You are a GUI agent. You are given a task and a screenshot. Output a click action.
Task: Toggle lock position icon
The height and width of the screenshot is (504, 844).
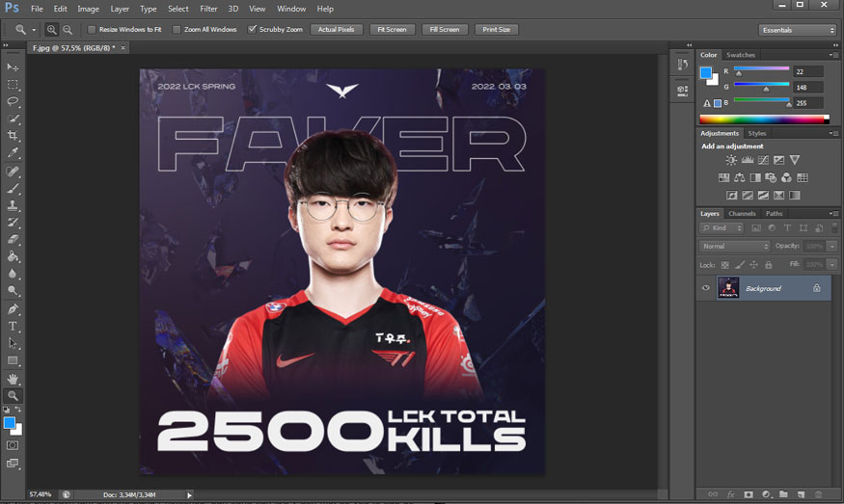[x=753, y=265]
